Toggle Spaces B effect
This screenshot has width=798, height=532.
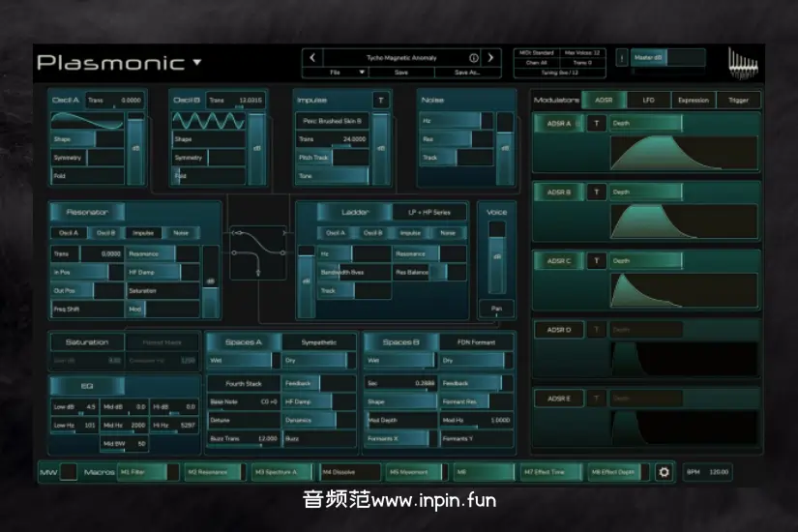tap(400, 342)
